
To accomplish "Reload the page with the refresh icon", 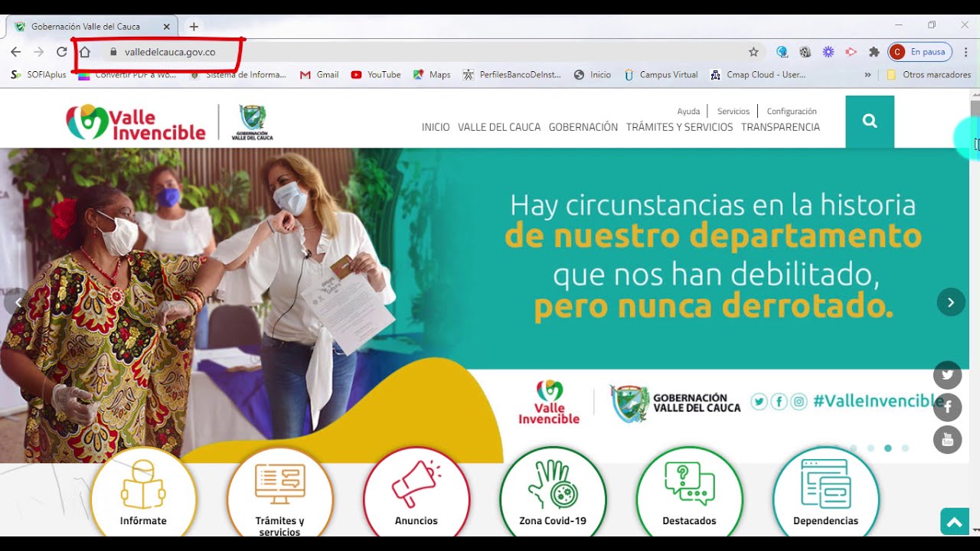I will coord(61,52).
